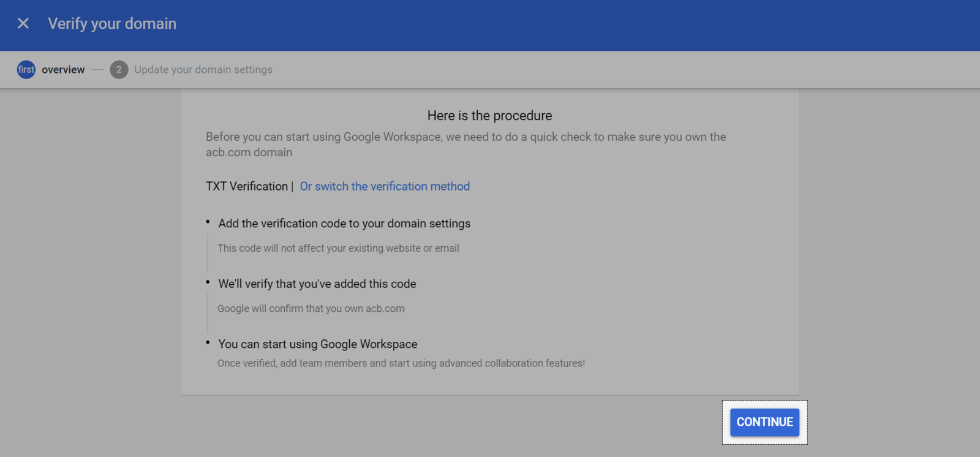Viewport: 980px width, 457px height.
Task: Click Once verified, add team members text
Action: [x=401, y=363]
